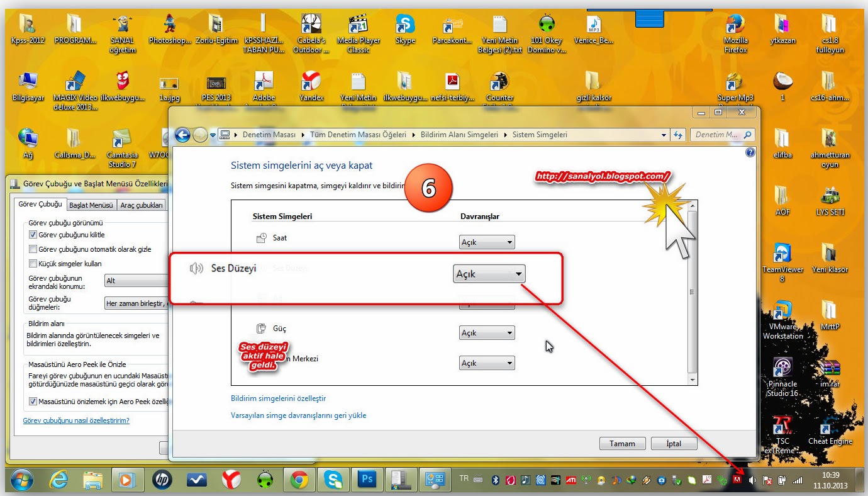Select the Cabela's Outdoor desktop shortcut
Image resolution: width=868 pixels, height=496 pixels.
311,34
